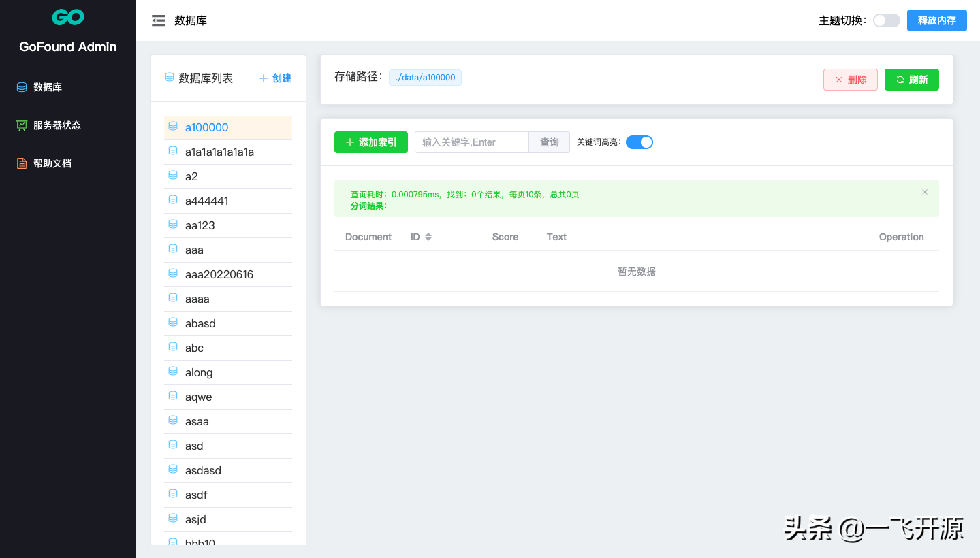Click monitor icon beside 服务器状态

[22, 125]
